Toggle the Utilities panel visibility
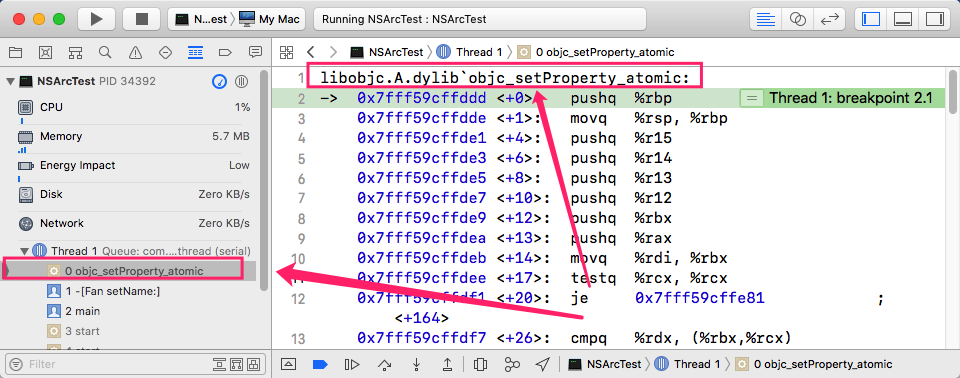Image resolution: width=960 pixels, height=378 pixels. (x=935, y=19)
